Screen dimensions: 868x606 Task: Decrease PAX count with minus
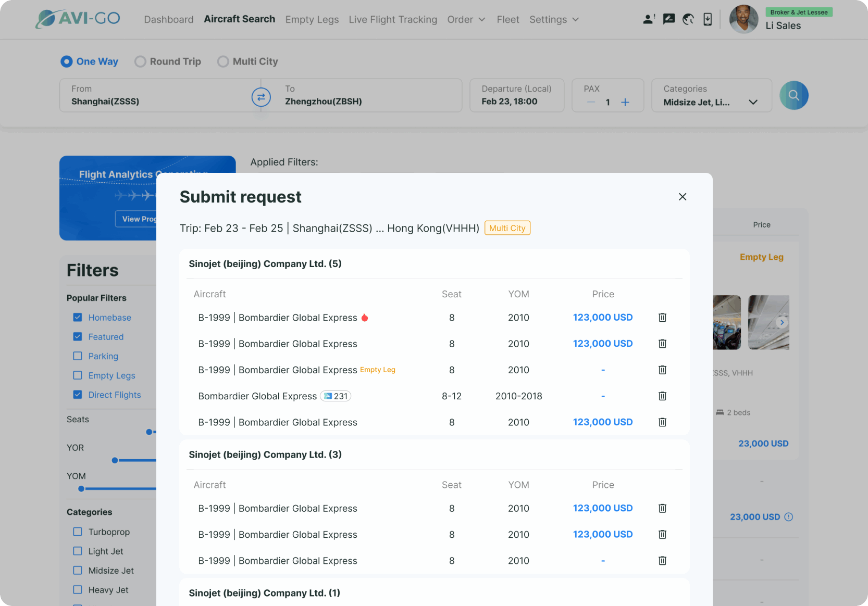click(591, 102)
